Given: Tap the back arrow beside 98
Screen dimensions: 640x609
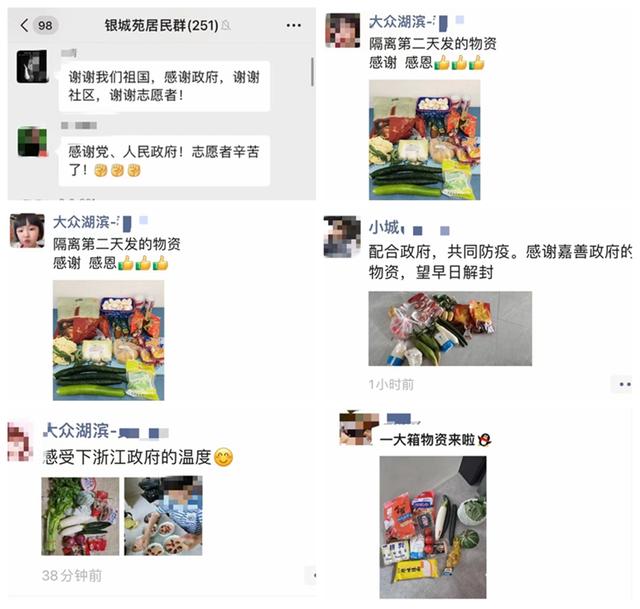Looking at the screenshot, I should tap(24, 25).
